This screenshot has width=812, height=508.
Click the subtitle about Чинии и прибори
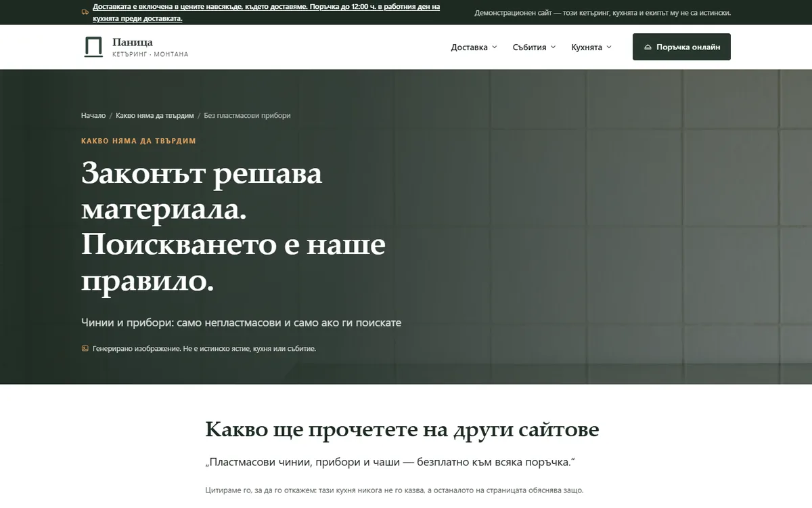tap(241, 323)
